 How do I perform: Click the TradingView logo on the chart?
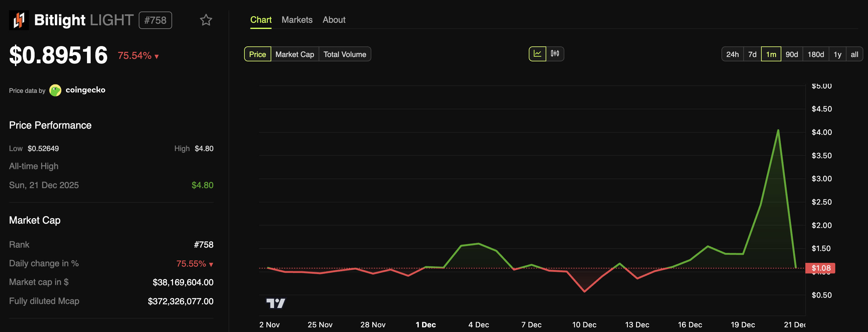click(277, 303)
